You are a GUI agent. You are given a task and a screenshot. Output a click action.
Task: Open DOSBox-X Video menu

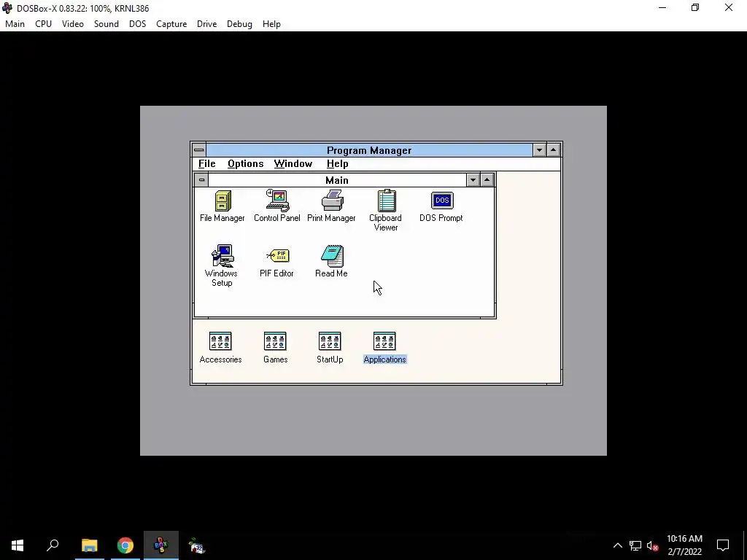(x=73, y=24)
